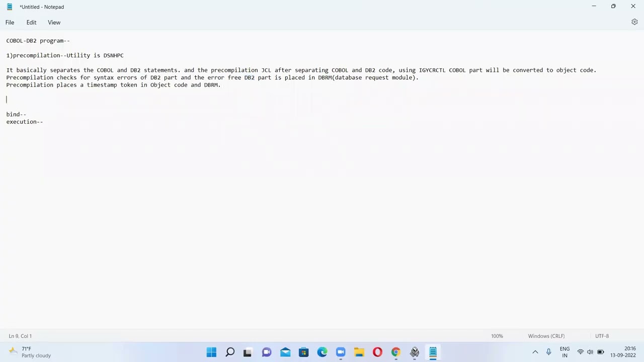Open Windows Start menu
This screenshot has height=362, width=644.
click(211, 352)
